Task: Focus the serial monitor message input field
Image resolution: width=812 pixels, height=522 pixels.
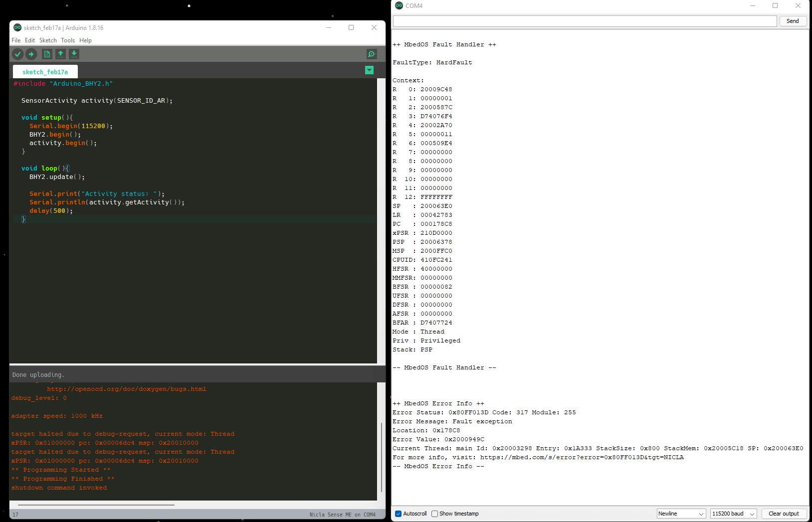Action: tap(585, 21)
